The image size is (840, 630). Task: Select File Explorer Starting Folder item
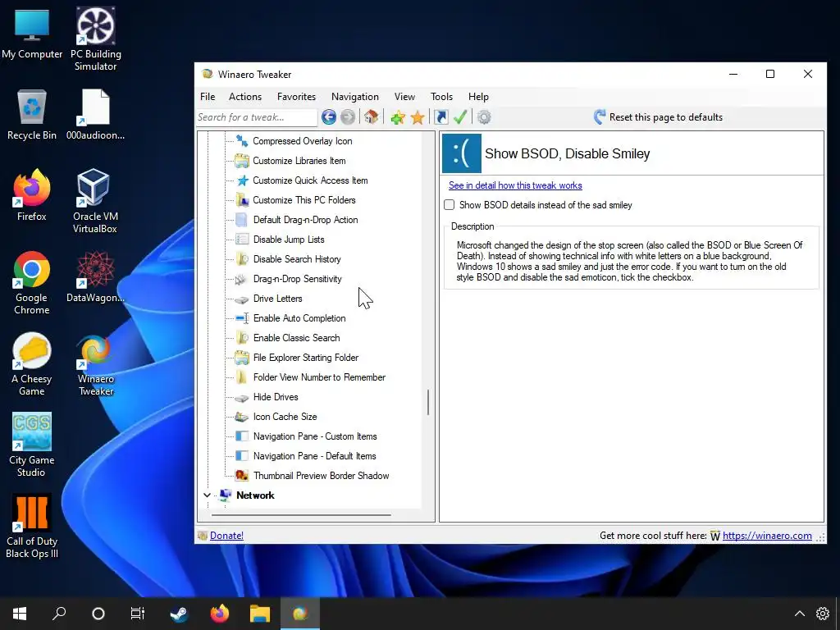point(306,358)
